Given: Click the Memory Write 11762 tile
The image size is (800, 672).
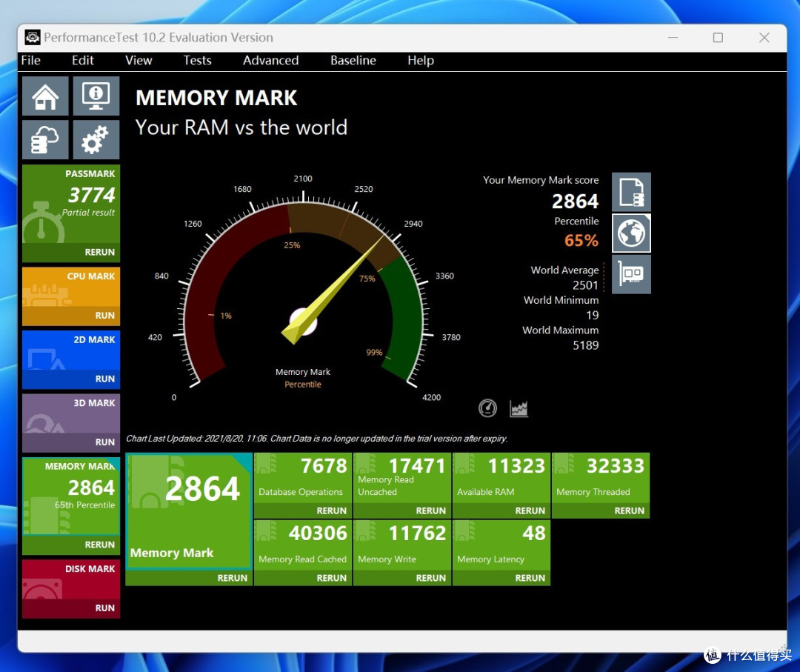Looking at the screenshot, I should [x=402, y=545].
